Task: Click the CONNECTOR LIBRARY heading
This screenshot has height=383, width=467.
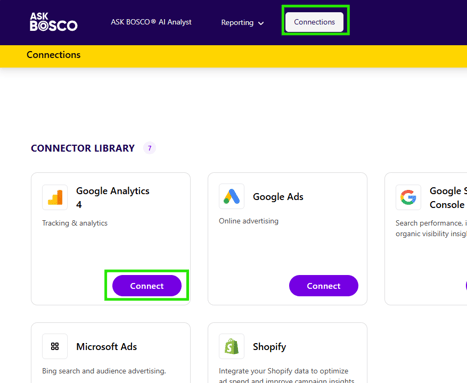Action: coord(83,148)
